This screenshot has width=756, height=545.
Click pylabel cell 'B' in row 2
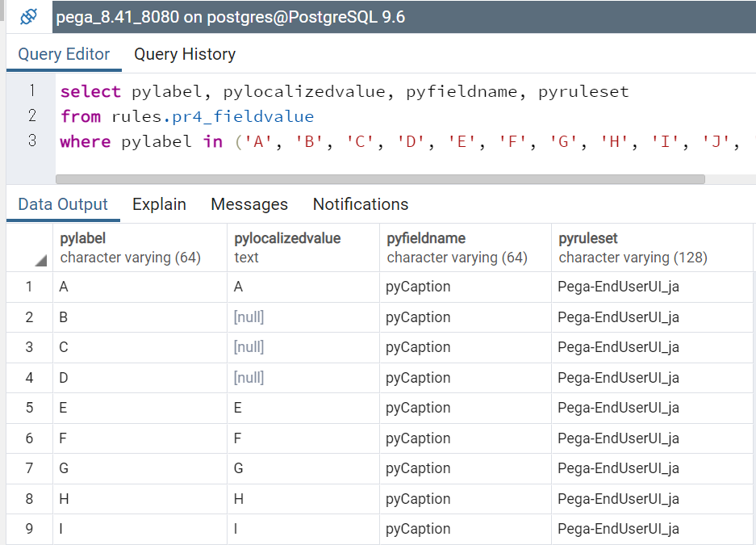(x=140, y=317)
